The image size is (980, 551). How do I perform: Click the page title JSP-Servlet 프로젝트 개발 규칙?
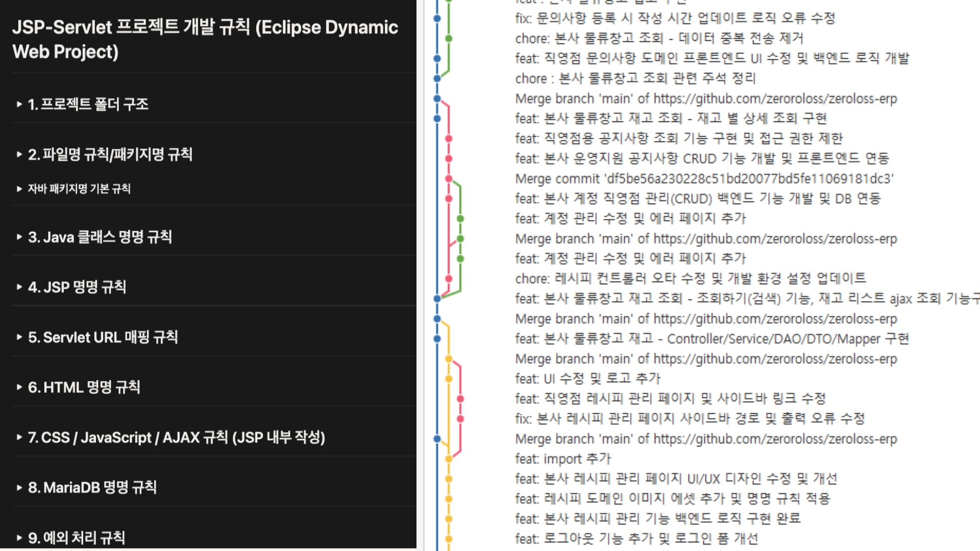tap(205, 39)
